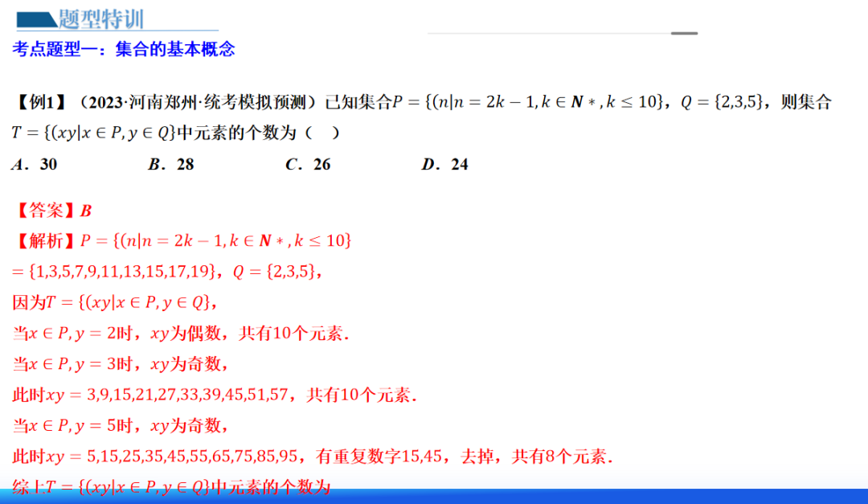
Task: Click the line "当x ∈ P, y = 5时，xy为奇数"
Action: (x=121, y=425)
